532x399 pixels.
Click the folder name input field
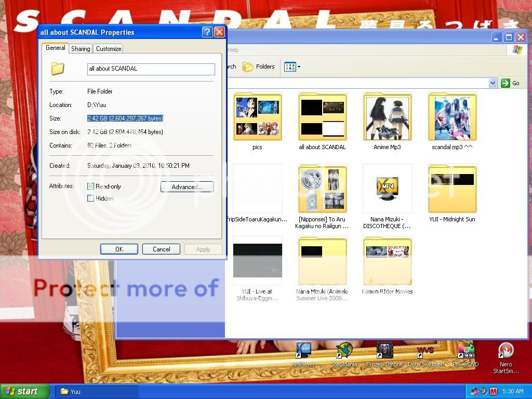[x=151, y=69]
